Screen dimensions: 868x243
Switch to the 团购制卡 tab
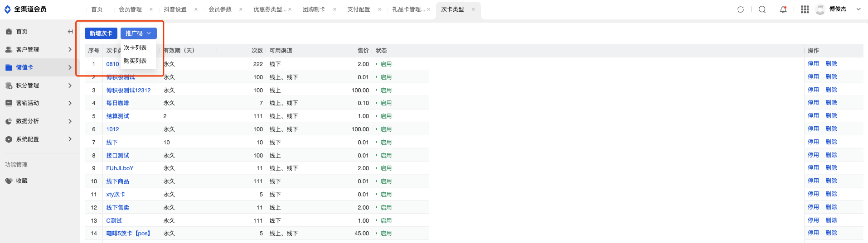pos(314,10)
